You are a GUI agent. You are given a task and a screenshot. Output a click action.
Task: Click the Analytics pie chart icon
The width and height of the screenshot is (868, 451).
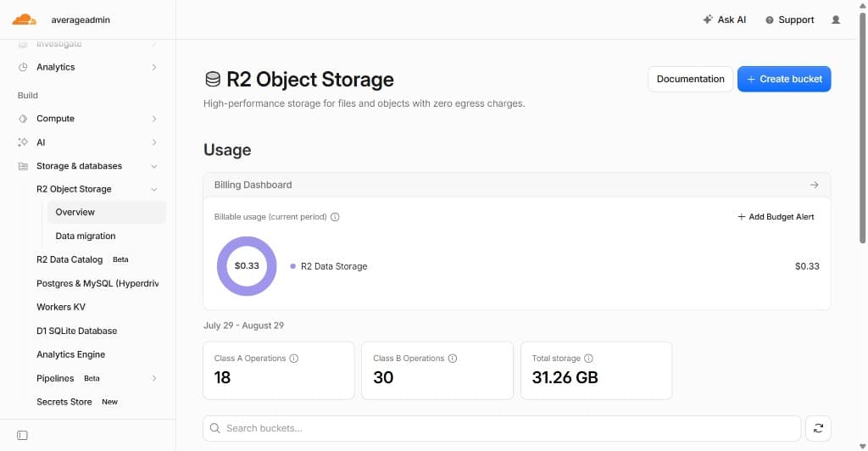(23, 67)
